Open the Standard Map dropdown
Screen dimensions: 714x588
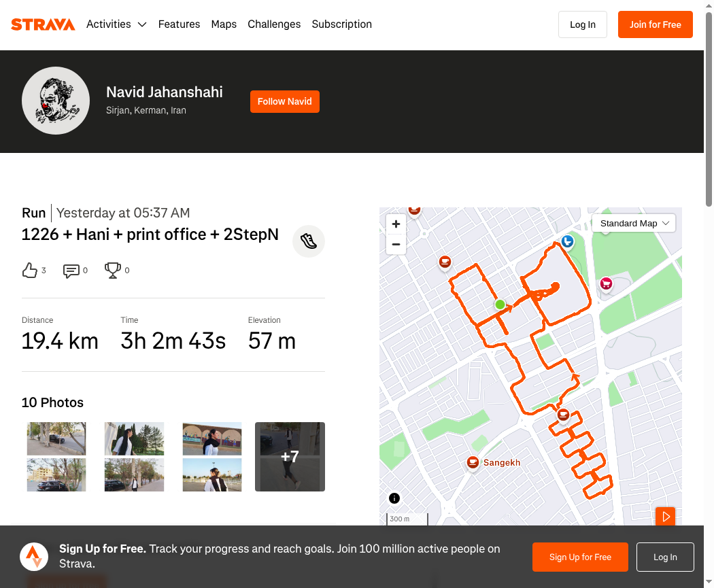click(x=634, y=224)
